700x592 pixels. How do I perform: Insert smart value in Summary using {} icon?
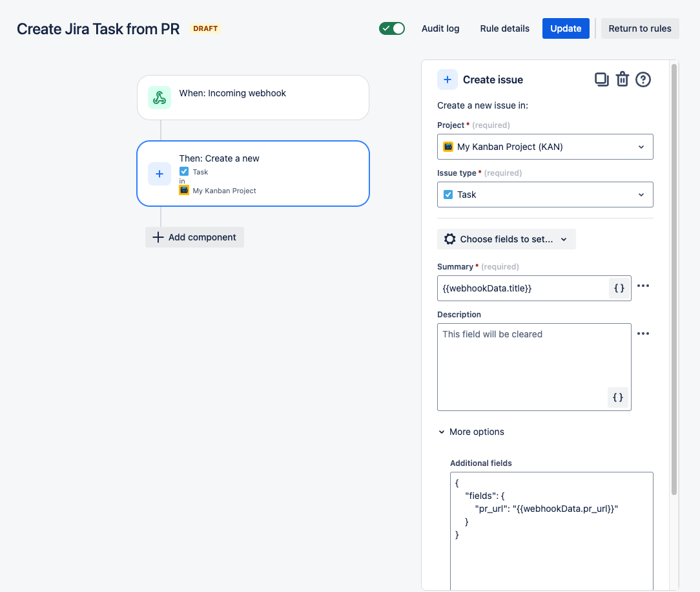(618, 288)
